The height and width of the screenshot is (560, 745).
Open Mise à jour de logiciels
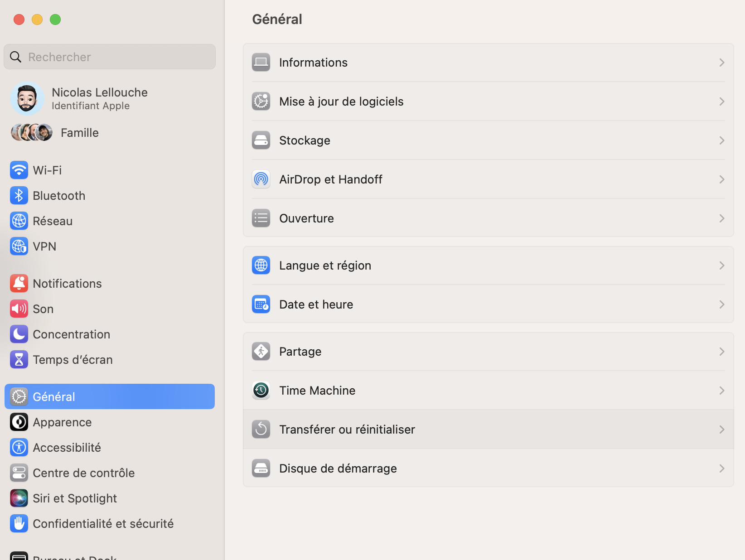[x=489, y=101]
